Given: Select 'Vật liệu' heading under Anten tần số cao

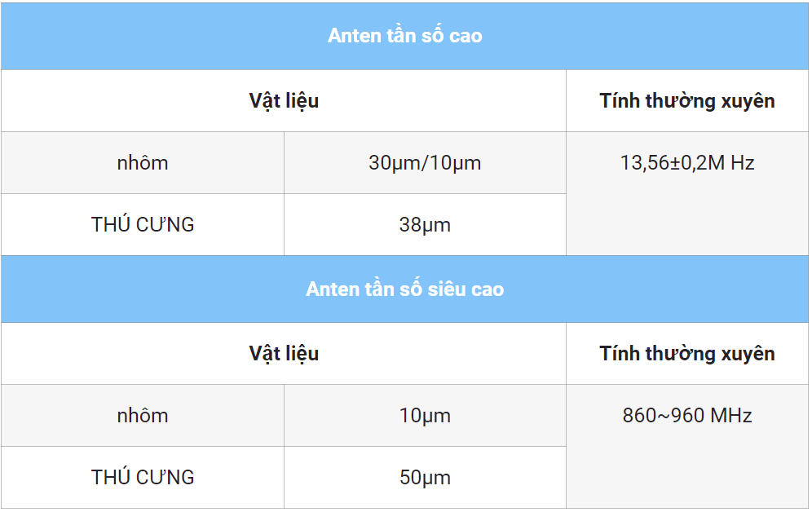Looking at the screenshot, I should coord(284,101).
